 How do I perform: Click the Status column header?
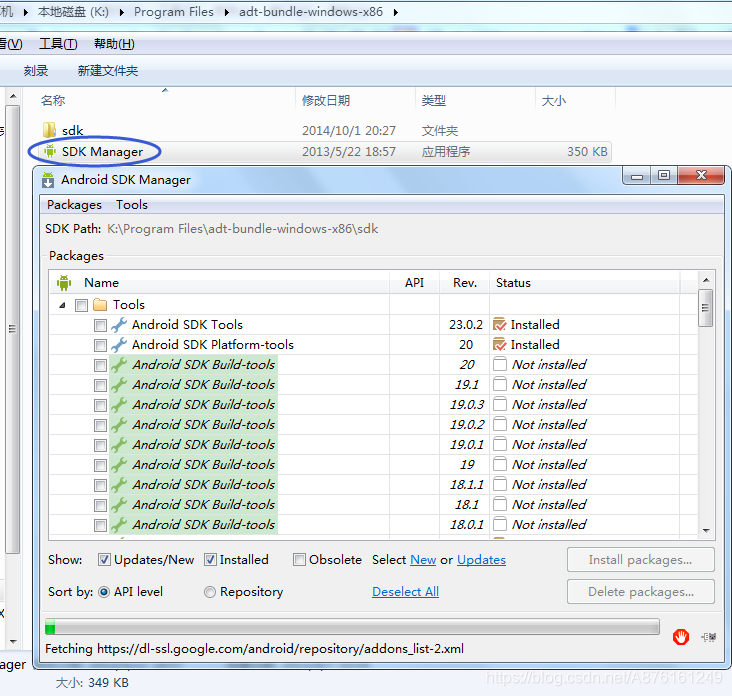coord(513,283)
